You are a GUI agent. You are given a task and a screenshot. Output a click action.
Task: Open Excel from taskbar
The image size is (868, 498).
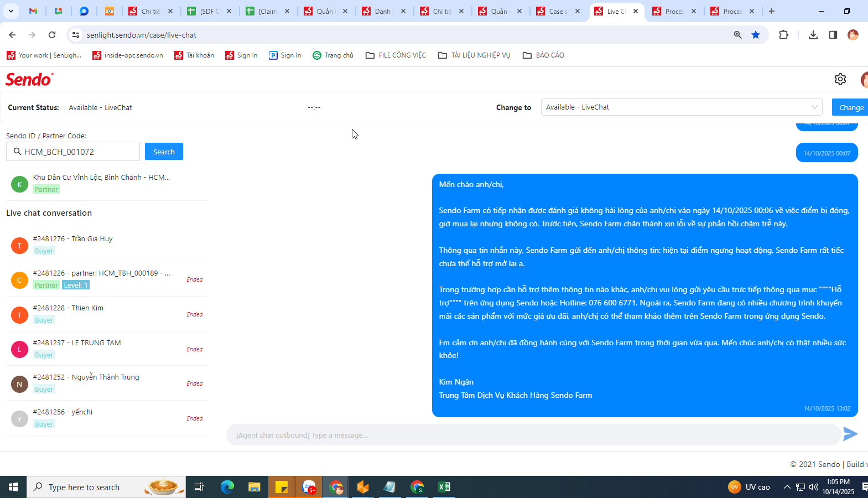tap(444, 487)
